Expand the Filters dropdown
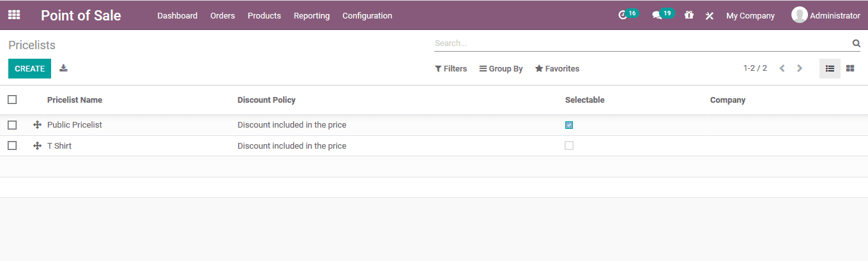Screen dimensions: 868x261 pyautogui.click(x=451, y=69)
